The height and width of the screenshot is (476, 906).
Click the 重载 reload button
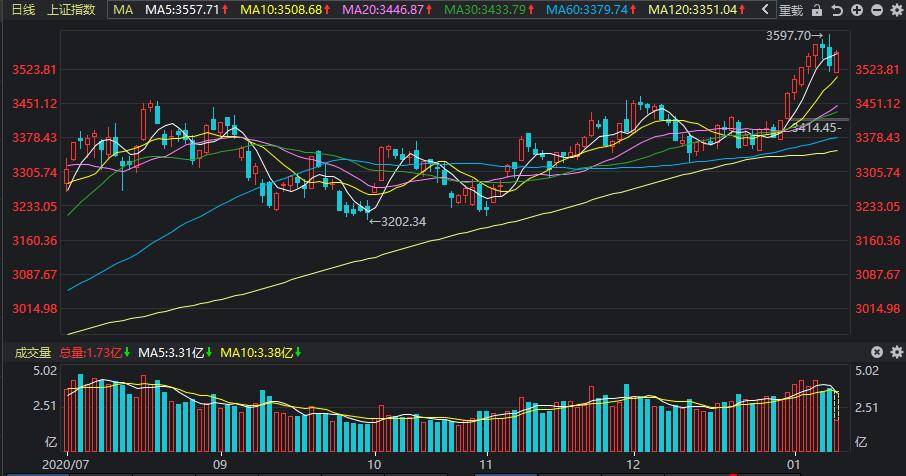790,10
